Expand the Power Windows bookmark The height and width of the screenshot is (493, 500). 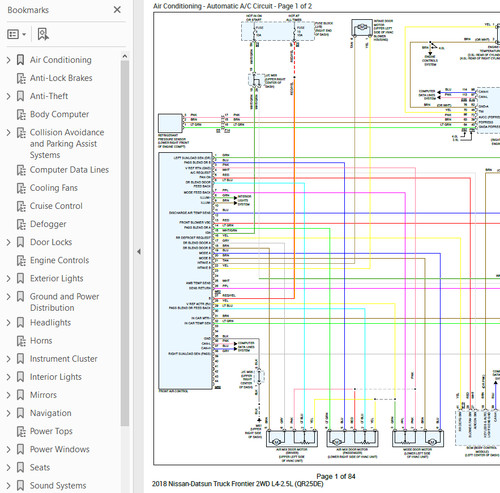9,450
